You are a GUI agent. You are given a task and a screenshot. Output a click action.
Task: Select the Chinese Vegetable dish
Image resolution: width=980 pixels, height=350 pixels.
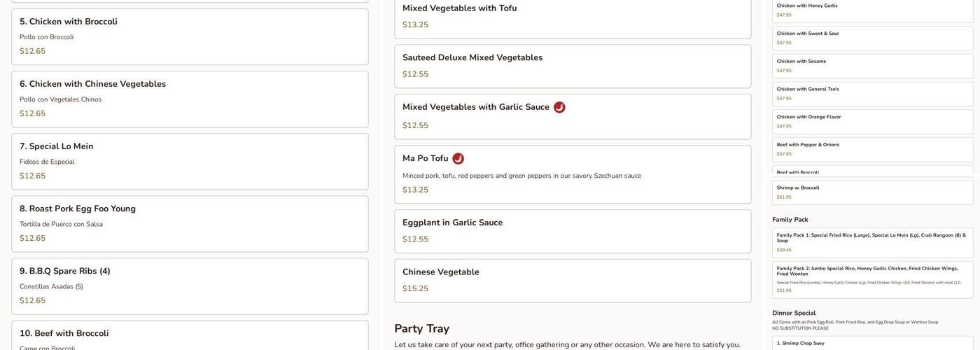click(572, 280)
